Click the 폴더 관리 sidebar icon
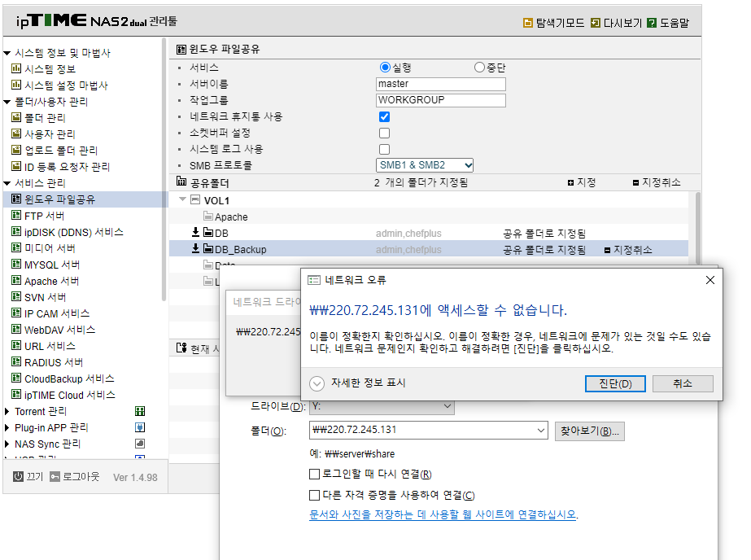This screenshot has height=560, width=751. click(16, 117)
